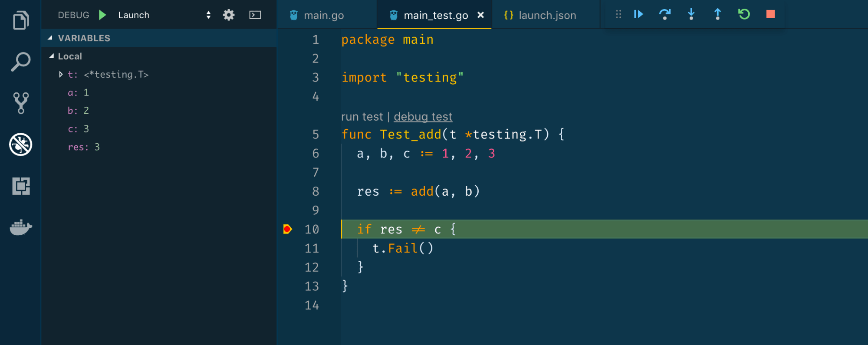The image size is (868, 345).
Task: Click Step Out in debug toolbar
Action: (717, 14)
